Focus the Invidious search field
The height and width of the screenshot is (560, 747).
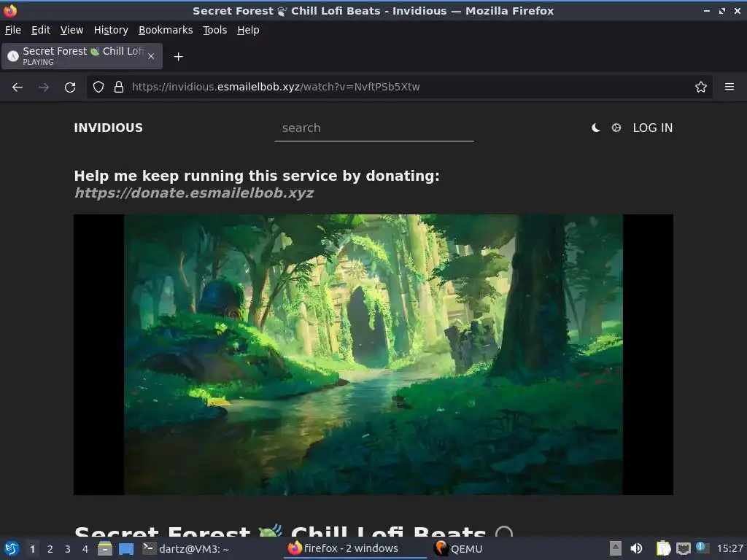tap(374, 128)
